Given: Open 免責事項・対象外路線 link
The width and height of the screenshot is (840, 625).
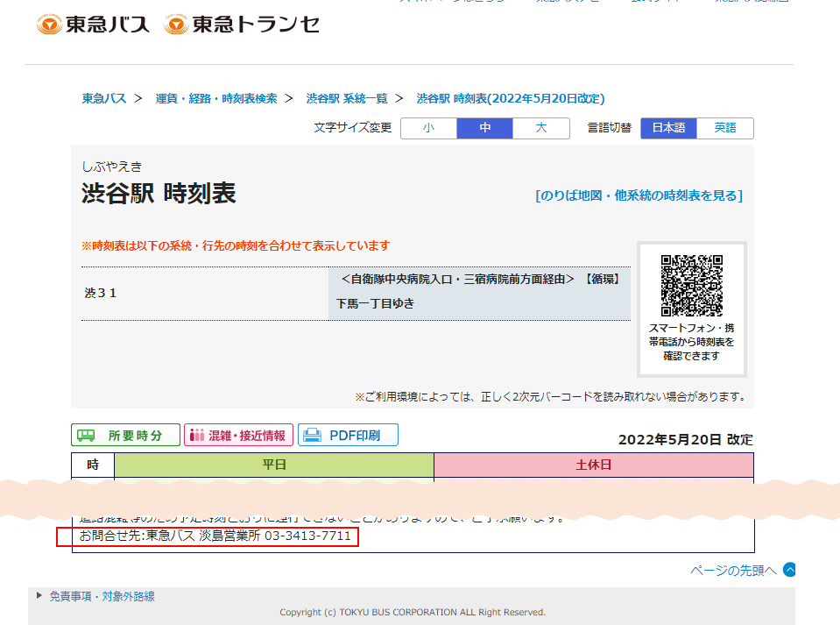Looking at the screenshot, I should 102,596.
